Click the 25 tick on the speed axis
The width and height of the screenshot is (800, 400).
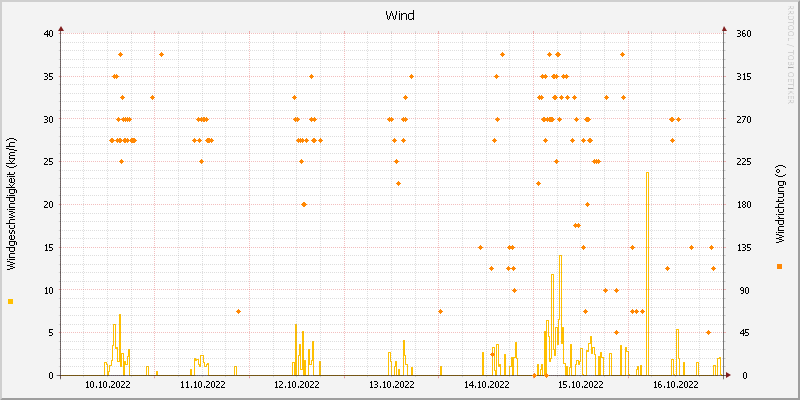(48, 162)
